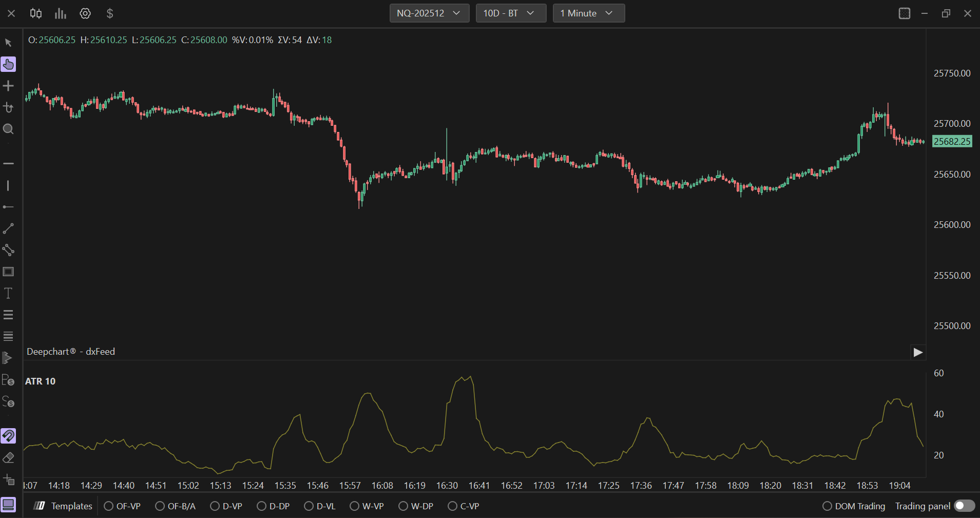Viewport: 980px width, 518px height.
Task: Toggle the magnet snap mode
Action: 8,436
